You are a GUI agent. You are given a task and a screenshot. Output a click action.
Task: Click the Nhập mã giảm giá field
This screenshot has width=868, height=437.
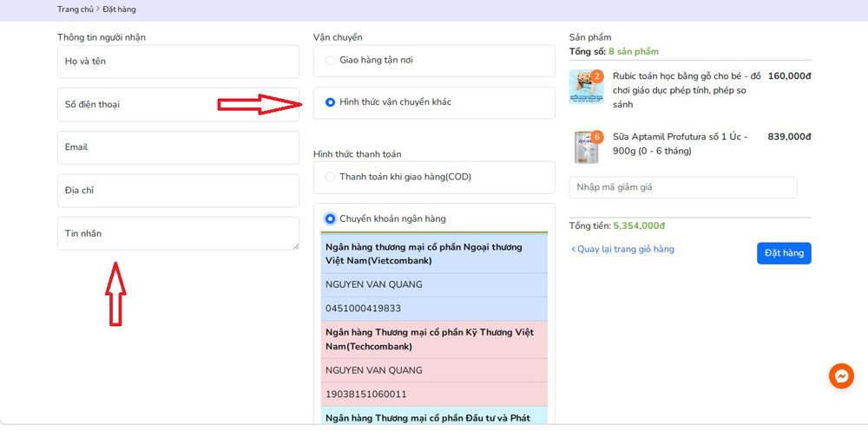[x=683, y=187]
